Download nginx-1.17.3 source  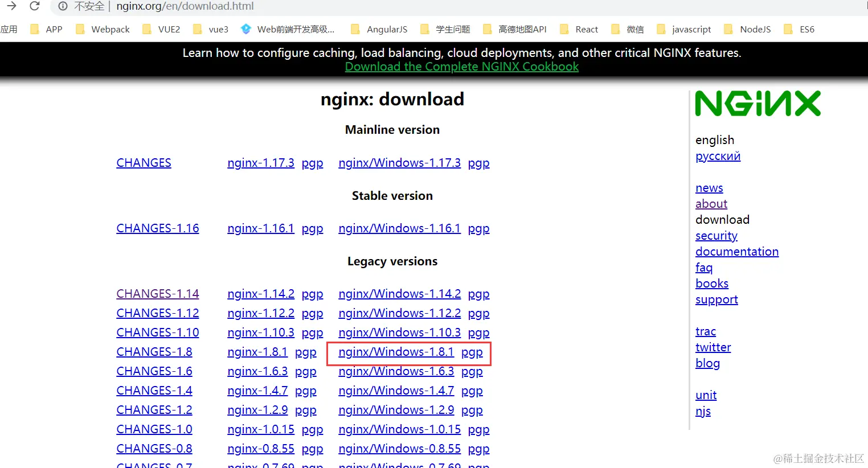coord(261,163)
